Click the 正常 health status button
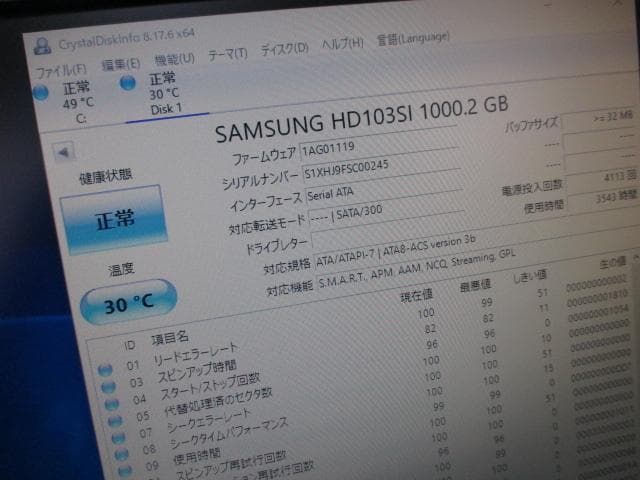The width and height of the screenshot is (640, 480). click(114, 220)
